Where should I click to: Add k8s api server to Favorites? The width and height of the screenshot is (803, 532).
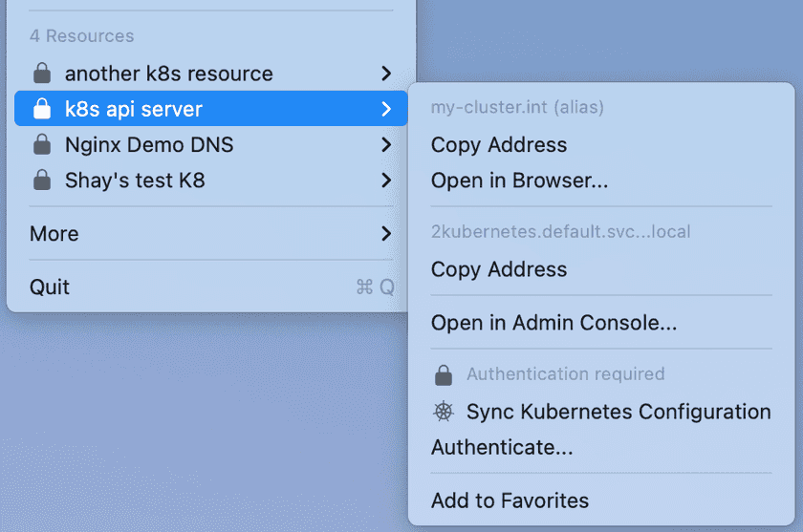click(x=510, y=500)
